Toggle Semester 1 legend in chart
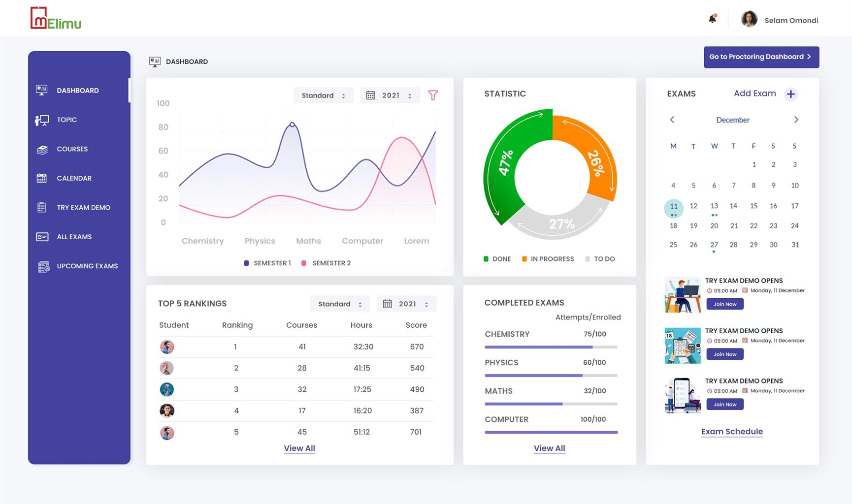 (267, 263)
